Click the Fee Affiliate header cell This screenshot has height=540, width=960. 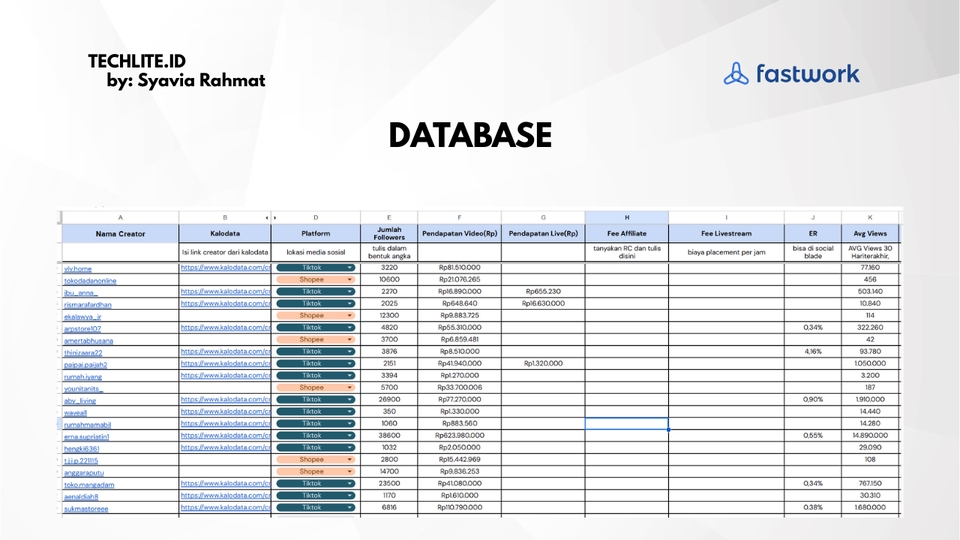tap(627, 233)
